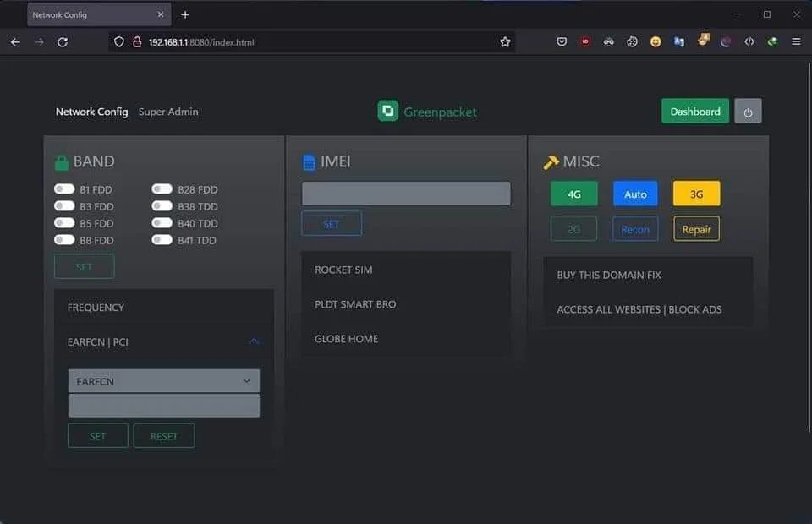Viewport: 812px width, 524px height.
Task: Expand the PLDT SMART BRO section
Action: [x=406, y=304]
